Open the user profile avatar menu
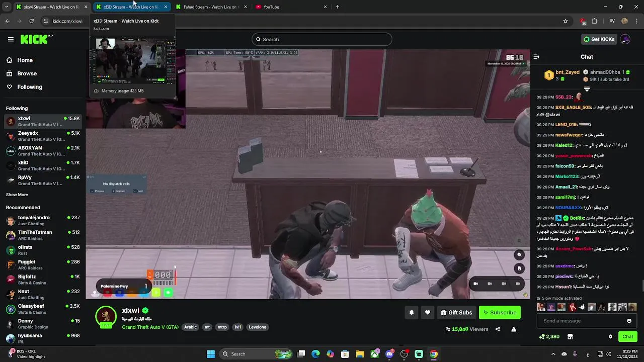 point(625,39)
